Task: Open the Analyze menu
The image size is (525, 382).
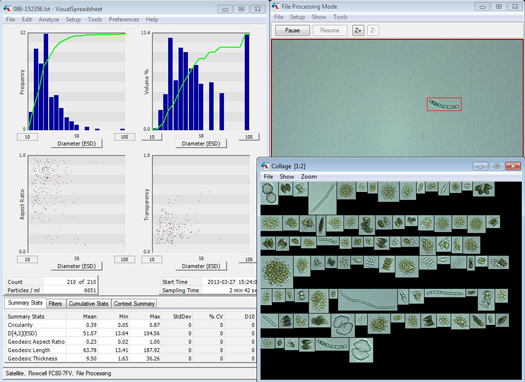Action: click(49, 19)
